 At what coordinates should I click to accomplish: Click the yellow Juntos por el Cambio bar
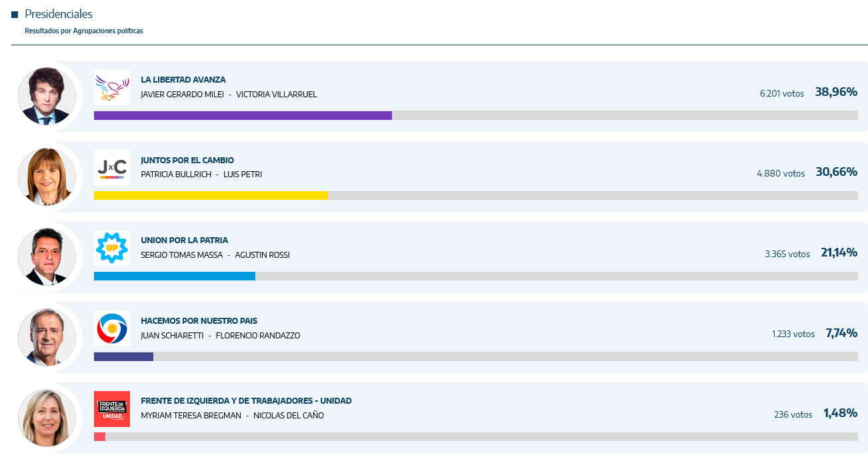[211, 196]
